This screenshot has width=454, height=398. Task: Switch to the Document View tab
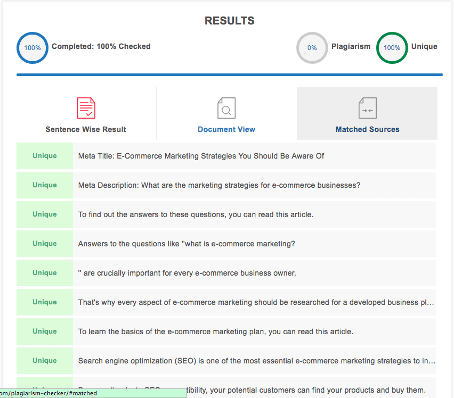[226, 129]
